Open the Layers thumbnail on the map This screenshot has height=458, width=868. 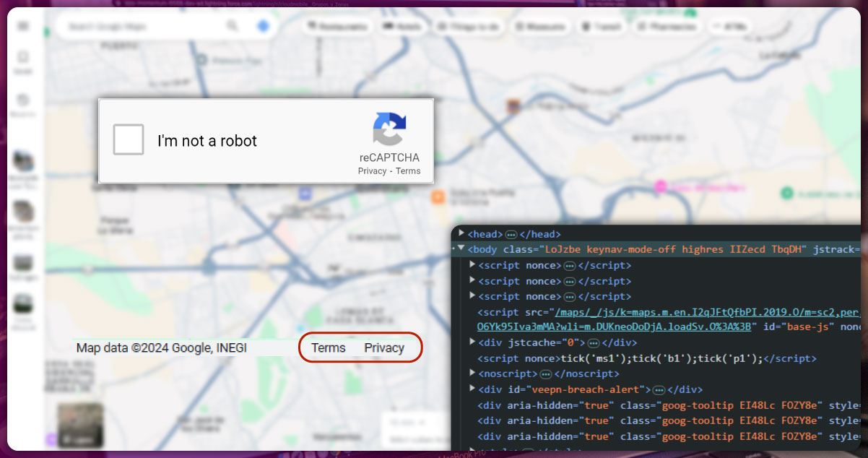[80, 424]
